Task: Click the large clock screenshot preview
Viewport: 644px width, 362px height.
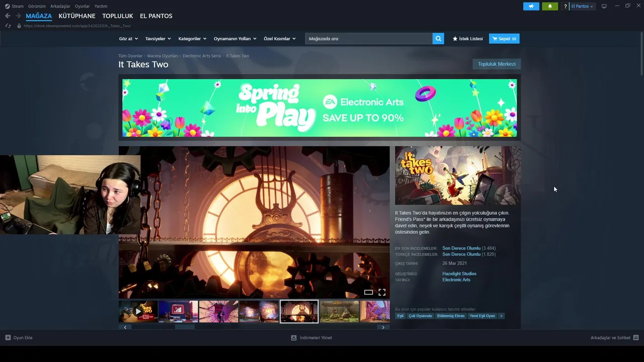Action: tap(254, 222)
